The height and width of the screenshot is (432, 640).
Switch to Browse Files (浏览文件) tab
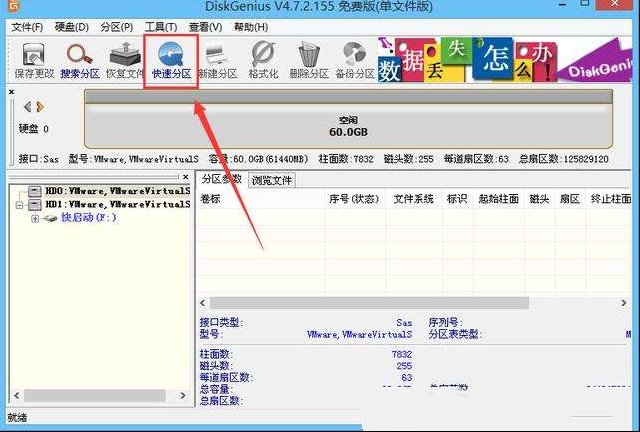coord(271,180)
